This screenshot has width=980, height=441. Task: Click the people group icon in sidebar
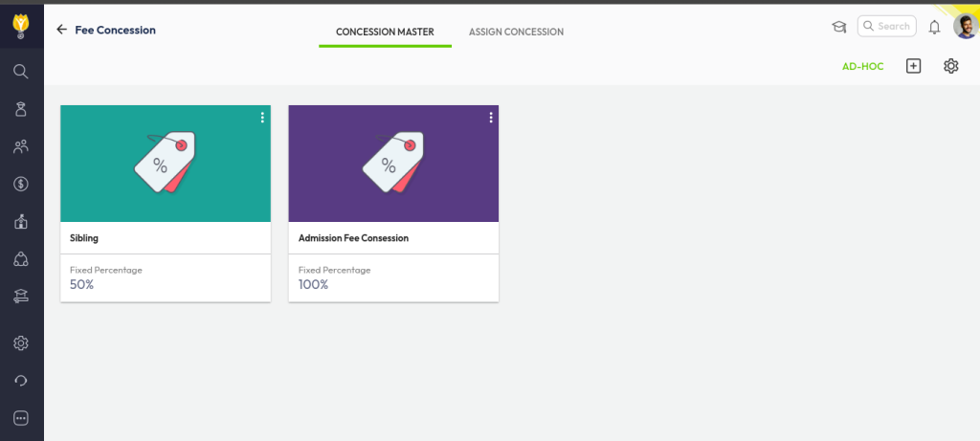(21, 146)
